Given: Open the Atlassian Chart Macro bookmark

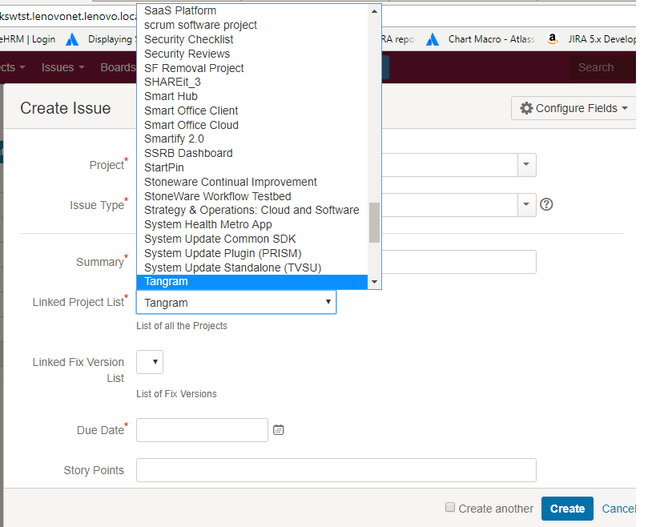Looking at the screenshot, I should tap(480, 39).
